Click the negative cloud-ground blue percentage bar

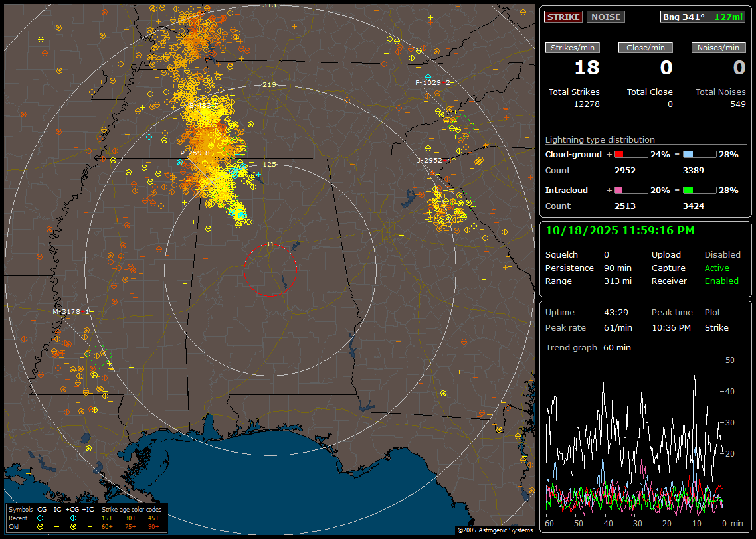pyautogui.click(x=700, y=154)
